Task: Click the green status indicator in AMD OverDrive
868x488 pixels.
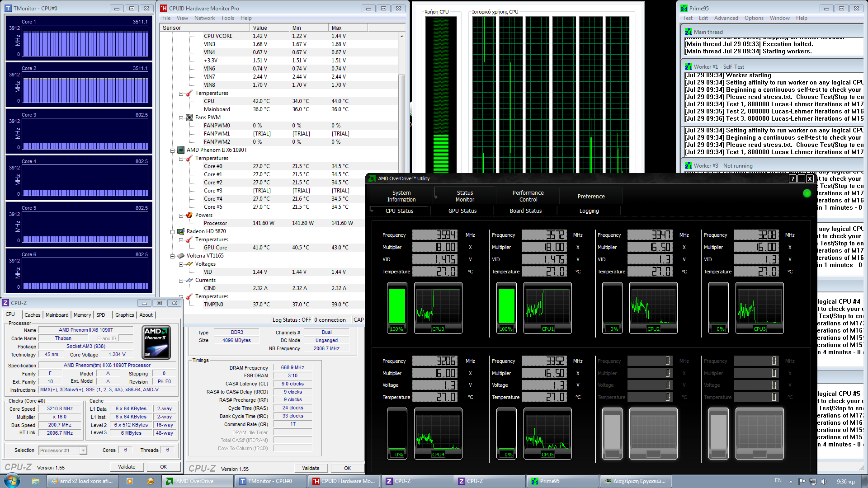Action: [x=807, y=193]
